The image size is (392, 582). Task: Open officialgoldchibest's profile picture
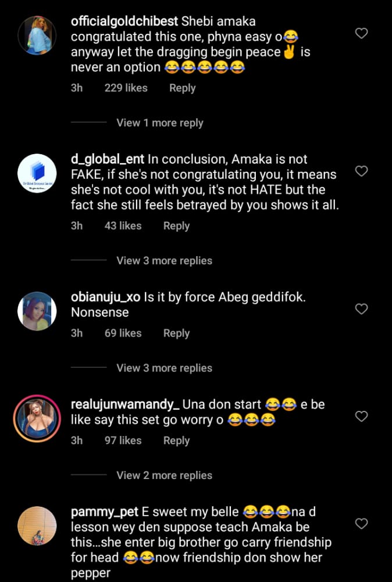tap(37, 36)
